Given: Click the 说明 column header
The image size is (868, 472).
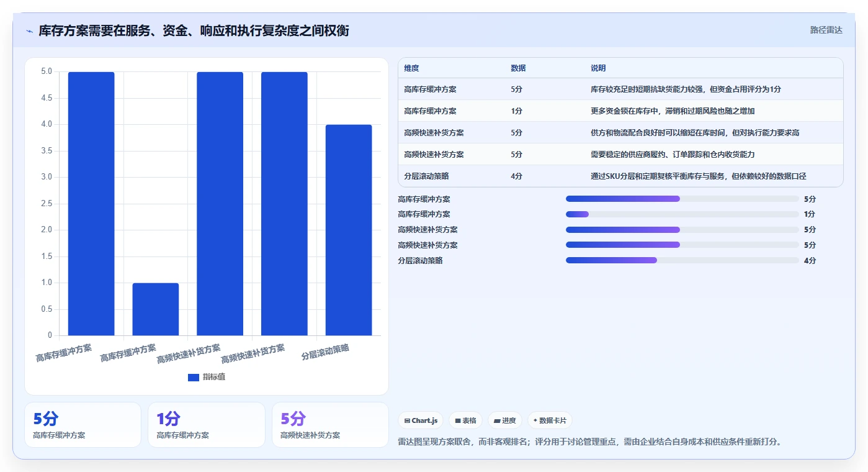Looking at the screenshot, I should coord(598,68).
